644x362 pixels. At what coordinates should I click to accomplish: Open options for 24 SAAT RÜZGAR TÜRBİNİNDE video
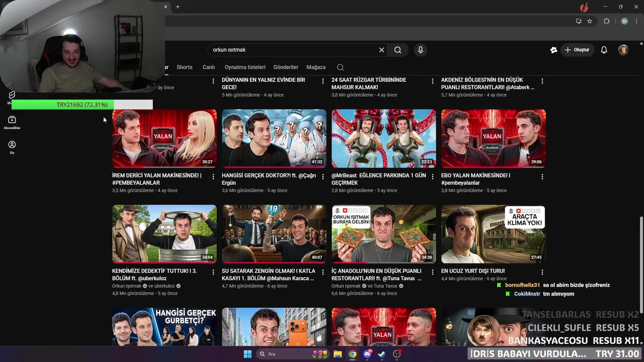tap(433, 81)
